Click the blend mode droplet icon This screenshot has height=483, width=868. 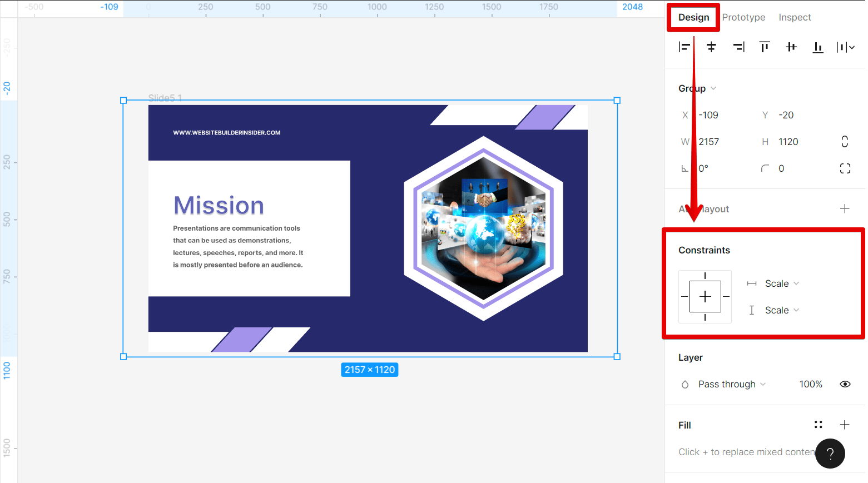pos(685,384)
